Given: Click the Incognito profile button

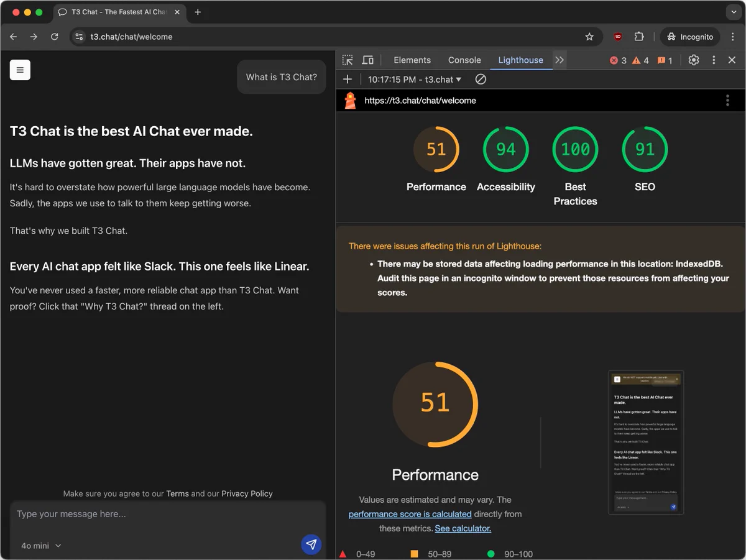Looking at the screenshot, I should [x=690, y=37].
